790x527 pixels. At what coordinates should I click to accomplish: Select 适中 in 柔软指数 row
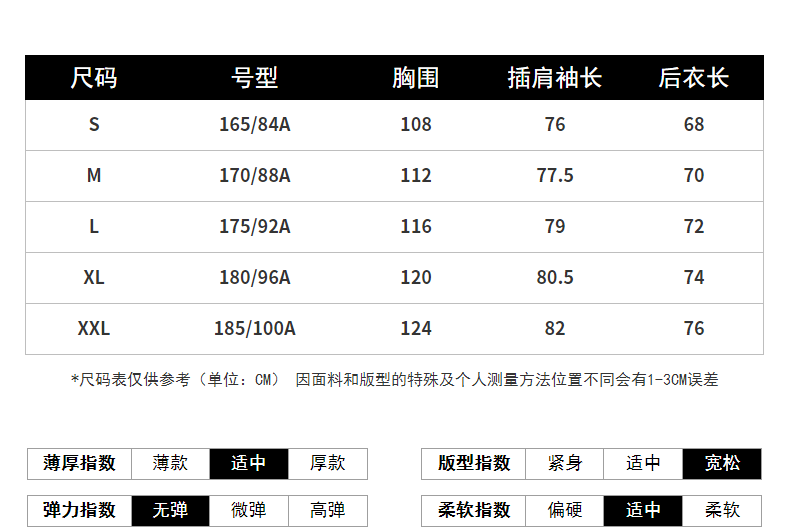click(x=643, y=510)
